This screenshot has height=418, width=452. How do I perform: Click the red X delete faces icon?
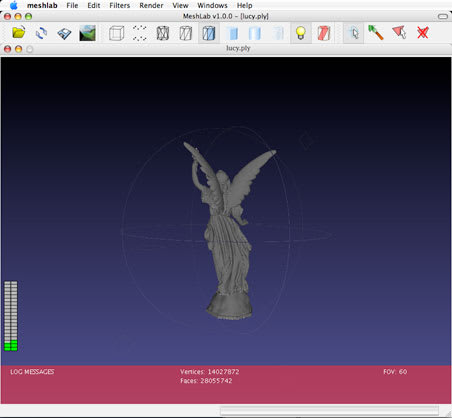point(422,33)
